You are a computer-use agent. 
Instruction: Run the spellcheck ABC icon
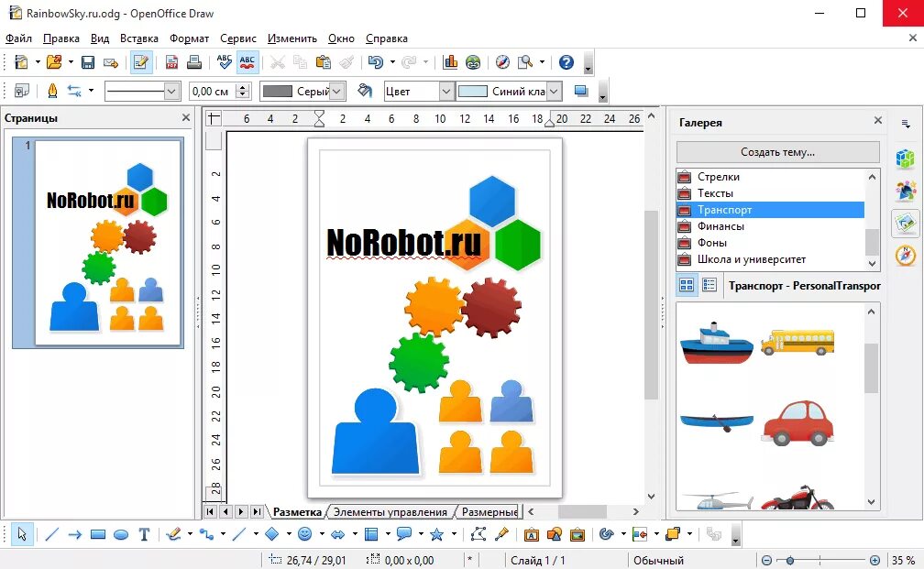click(x=224, y=62)
